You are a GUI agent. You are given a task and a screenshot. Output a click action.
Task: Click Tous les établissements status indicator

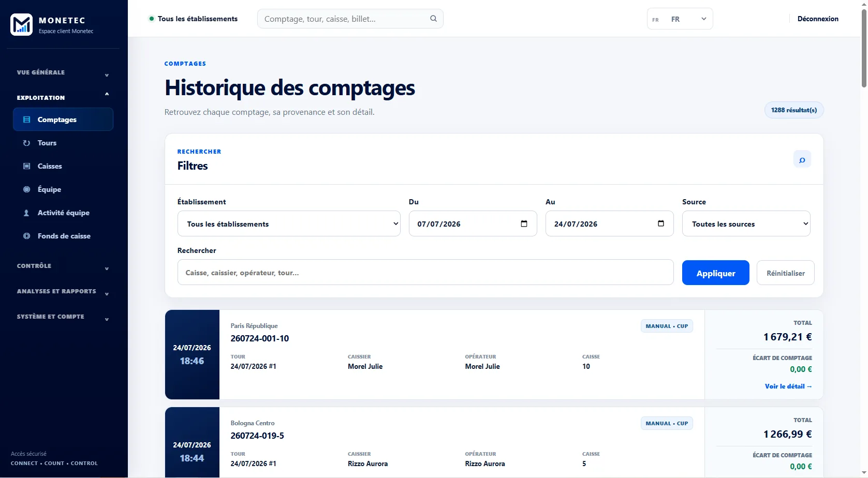[193, 19]
